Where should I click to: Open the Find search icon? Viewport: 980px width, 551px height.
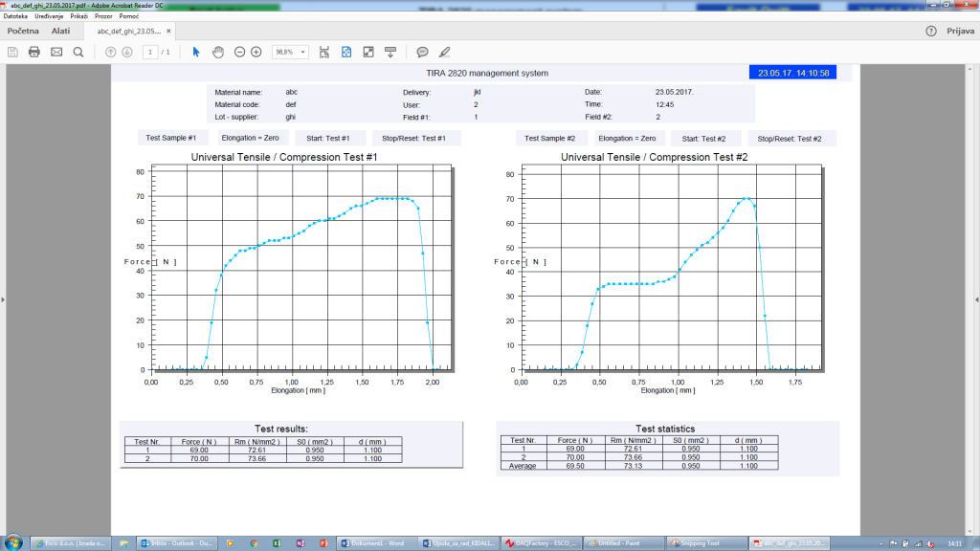tap(79, 53)
